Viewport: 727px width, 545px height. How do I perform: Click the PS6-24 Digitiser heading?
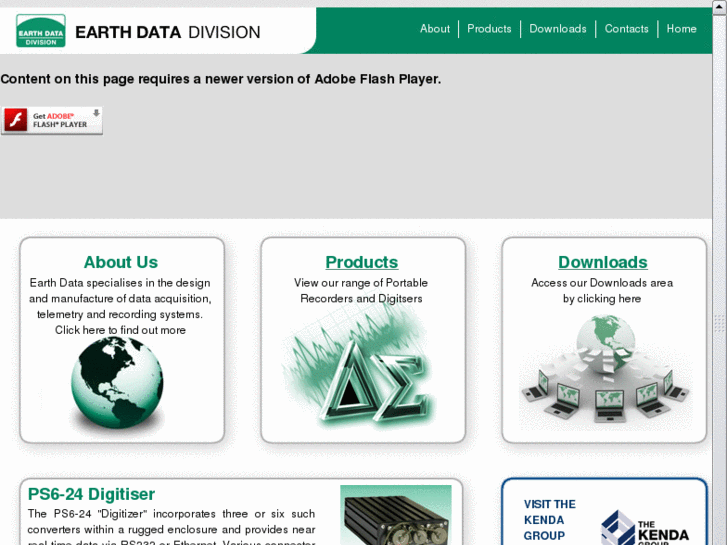(x=91, y=494)
